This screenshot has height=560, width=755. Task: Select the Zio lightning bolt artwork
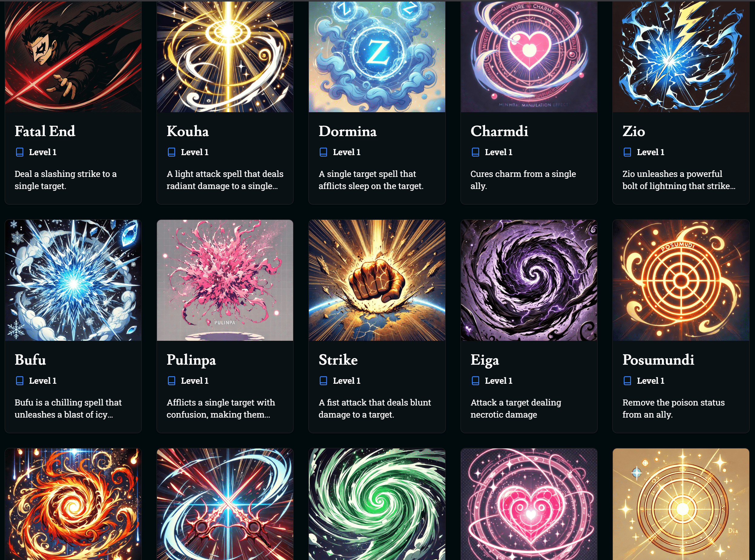[681, 56]
